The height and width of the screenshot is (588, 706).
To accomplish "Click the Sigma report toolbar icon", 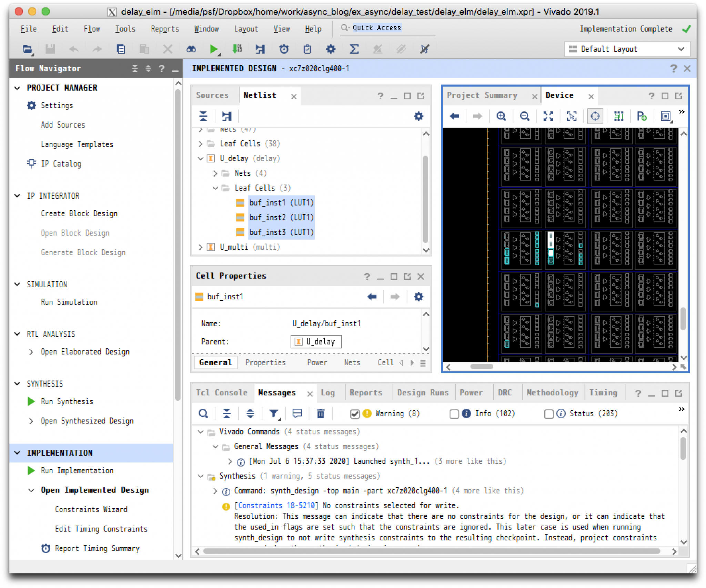I will 354,49.
